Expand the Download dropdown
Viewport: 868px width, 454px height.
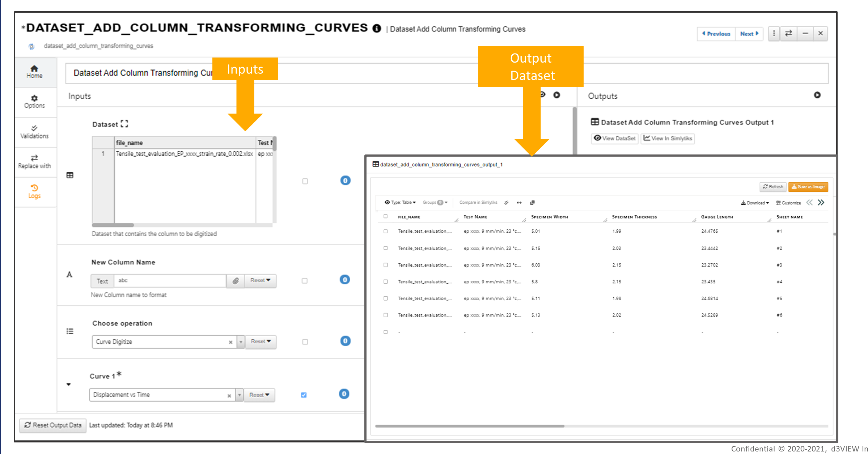(x=755, y=203)
